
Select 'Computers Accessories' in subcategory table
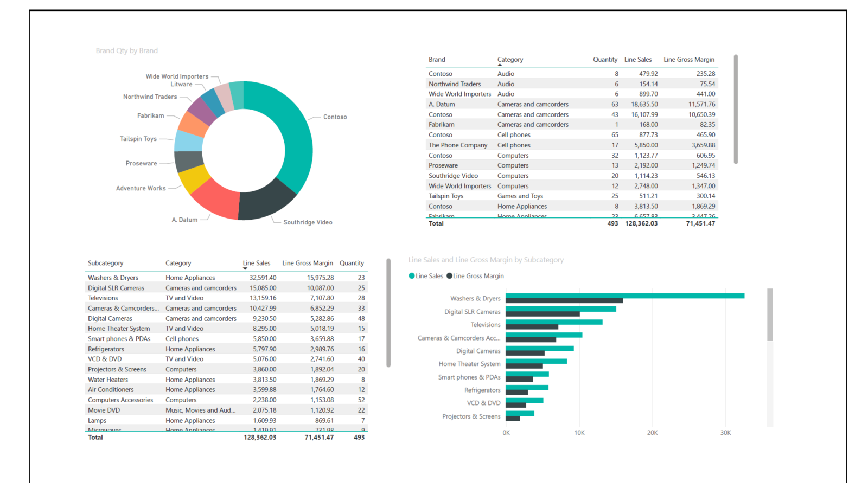click(120, 400)
